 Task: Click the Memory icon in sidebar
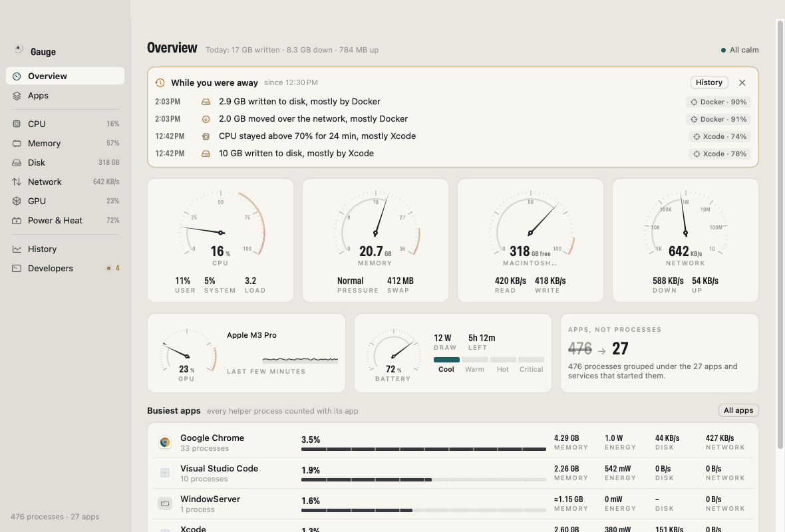[x=17, y=143]
